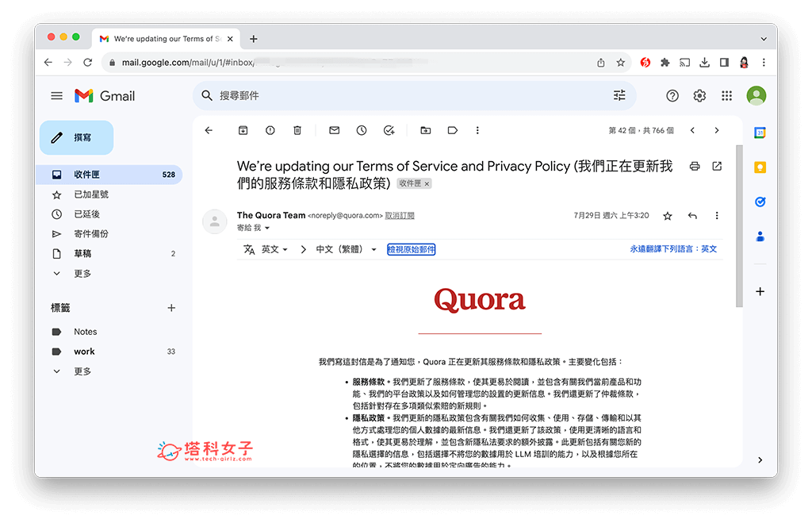The image size is (812, 523).
Task: Get add-ons with plus icon
Action: (760, 291)
